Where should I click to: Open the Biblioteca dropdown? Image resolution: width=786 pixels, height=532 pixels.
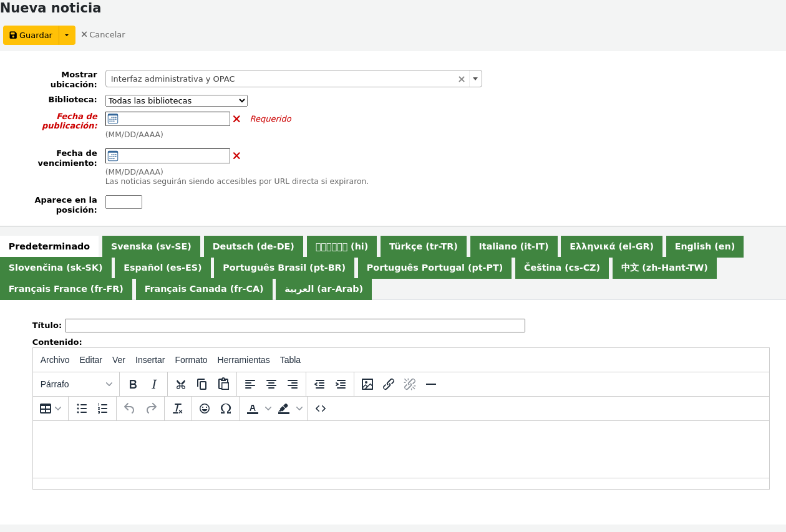176,100
